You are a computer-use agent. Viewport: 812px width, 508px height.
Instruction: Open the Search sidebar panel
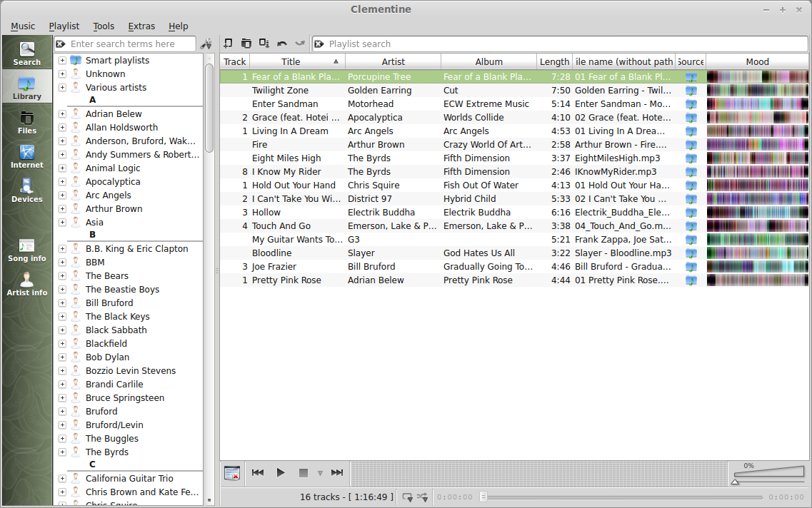pyautogui.click(x=27, y=53)
